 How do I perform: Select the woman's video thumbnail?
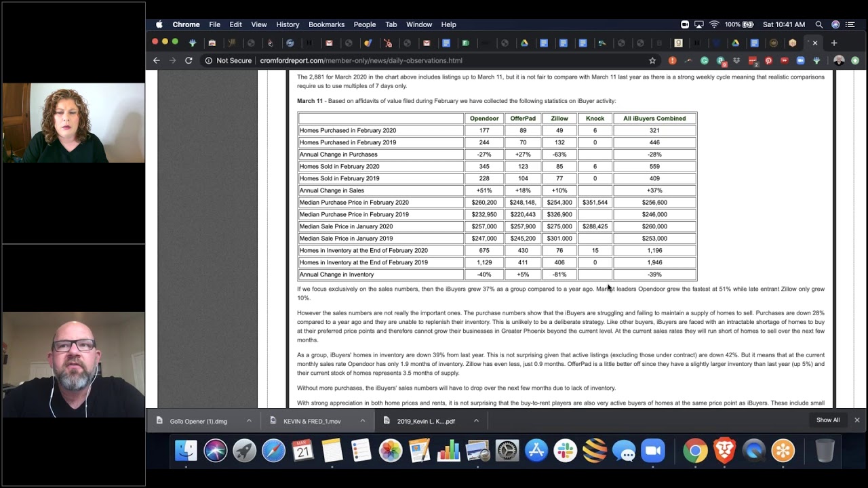(73, 123)
